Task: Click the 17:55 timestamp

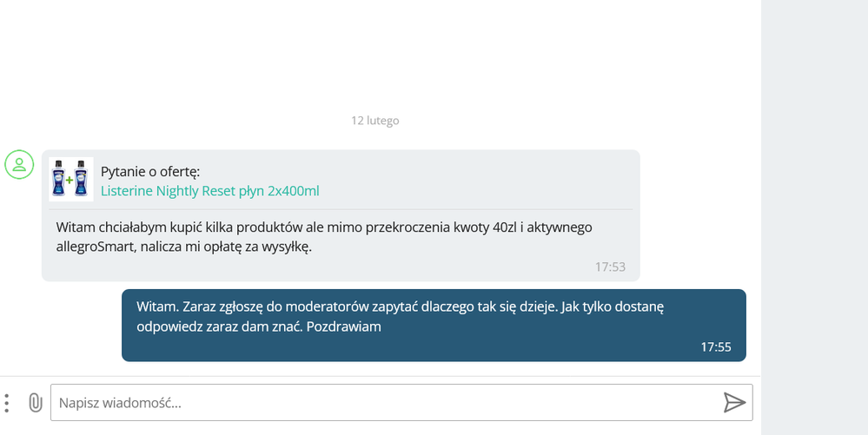Action: (x=716, y=347)
